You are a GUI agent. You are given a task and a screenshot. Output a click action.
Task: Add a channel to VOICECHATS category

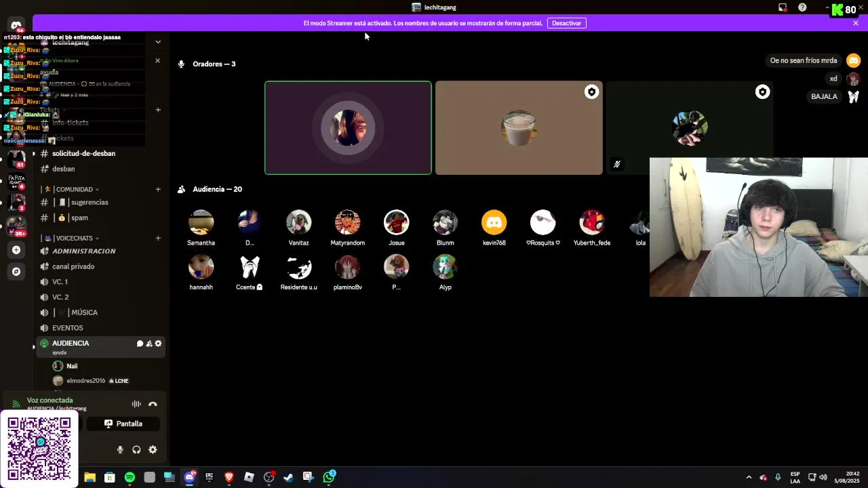[158, 239]
